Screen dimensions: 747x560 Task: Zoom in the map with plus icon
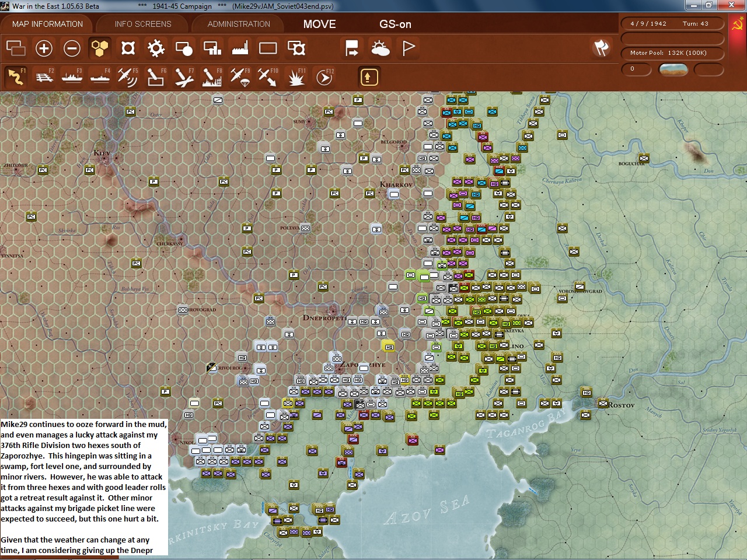coord(44,48)
